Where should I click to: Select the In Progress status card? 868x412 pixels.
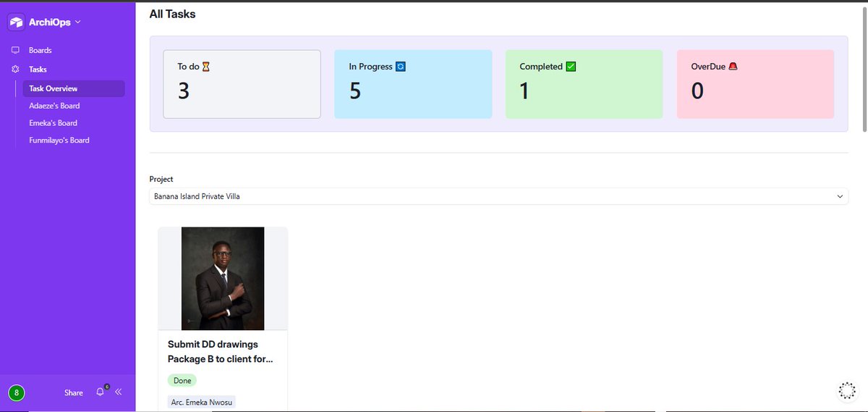click(x=413, y=84)
